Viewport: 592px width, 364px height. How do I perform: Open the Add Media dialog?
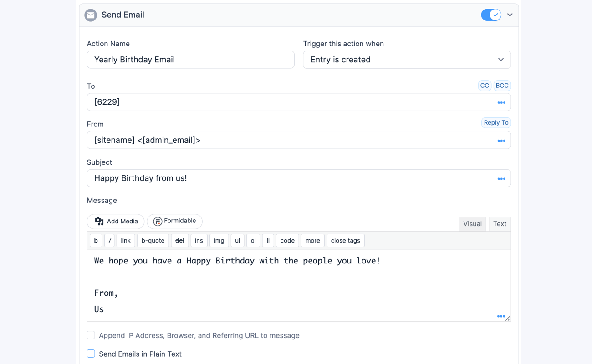(115, 221)
